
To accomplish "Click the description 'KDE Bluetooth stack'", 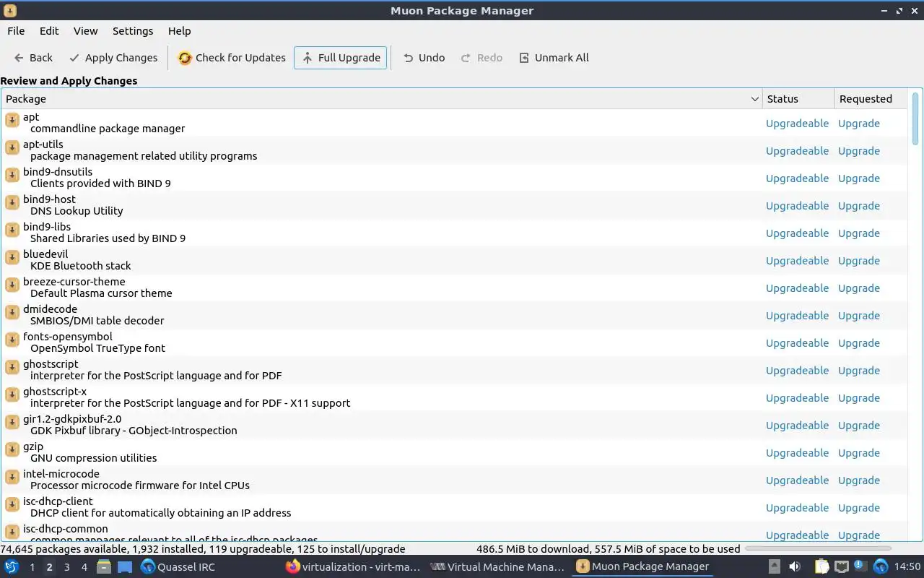I will click(81, 266).
